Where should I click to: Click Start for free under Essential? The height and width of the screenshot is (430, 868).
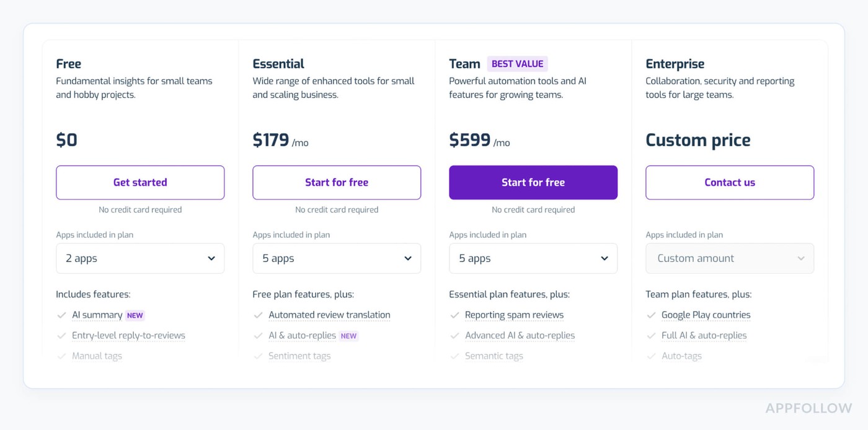[337, 182]
